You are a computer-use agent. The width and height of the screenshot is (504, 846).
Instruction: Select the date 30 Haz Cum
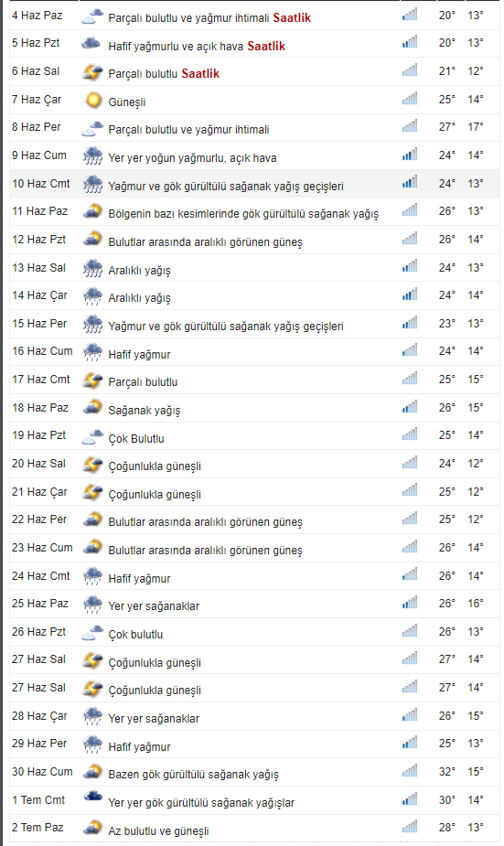click(x=42, y=772)
